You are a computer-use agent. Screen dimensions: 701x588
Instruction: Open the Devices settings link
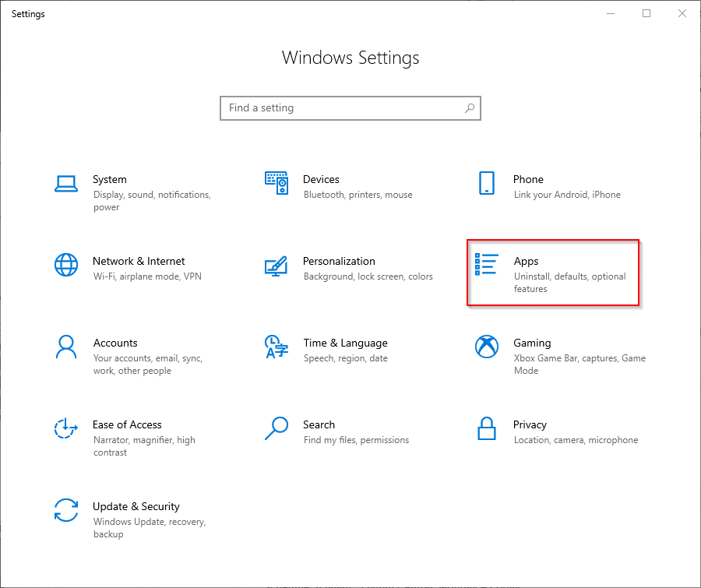[321, 179]
